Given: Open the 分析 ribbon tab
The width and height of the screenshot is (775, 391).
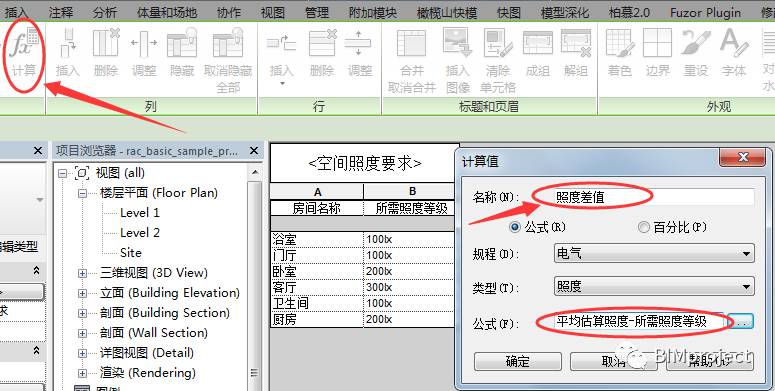Looking at the screenshot, I should pos(105,12).
